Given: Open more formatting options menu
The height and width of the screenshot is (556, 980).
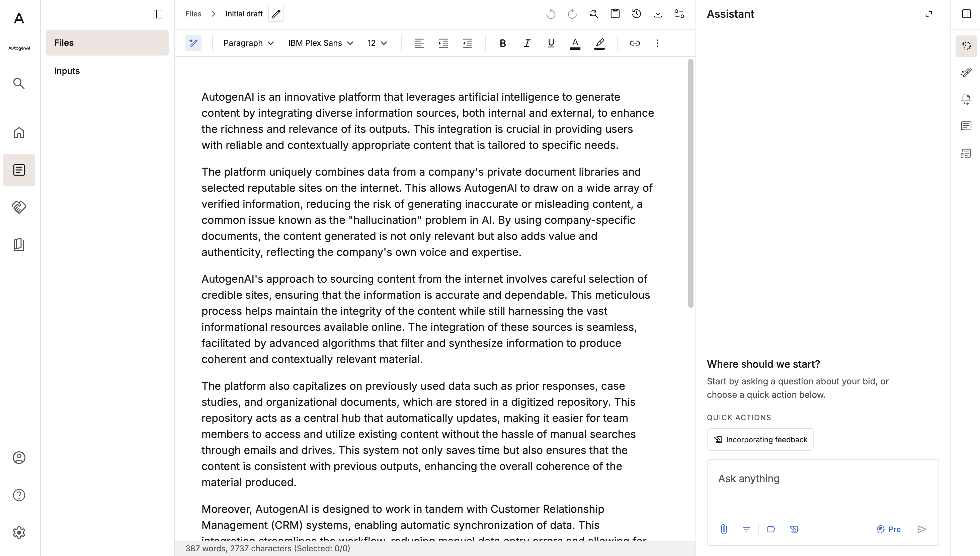Looking at the screenshot, I should click(x=658, y=43).
